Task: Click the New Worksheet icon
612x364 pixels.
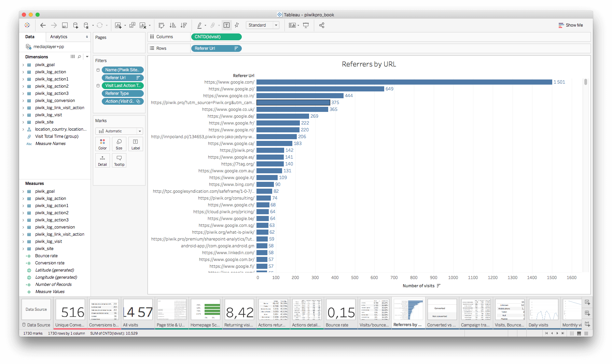Action: [118, 25]
